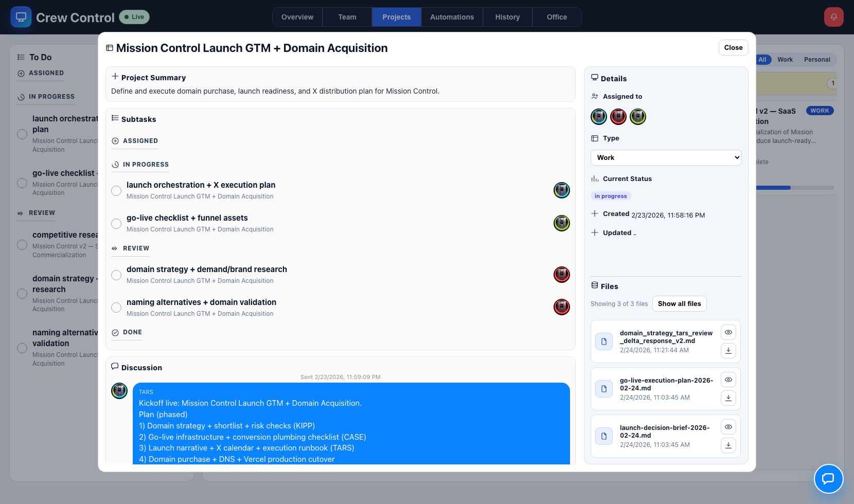854x504 pixels.
Task: Click the Crew Control monitor logo
Action: tap(21, 16)
